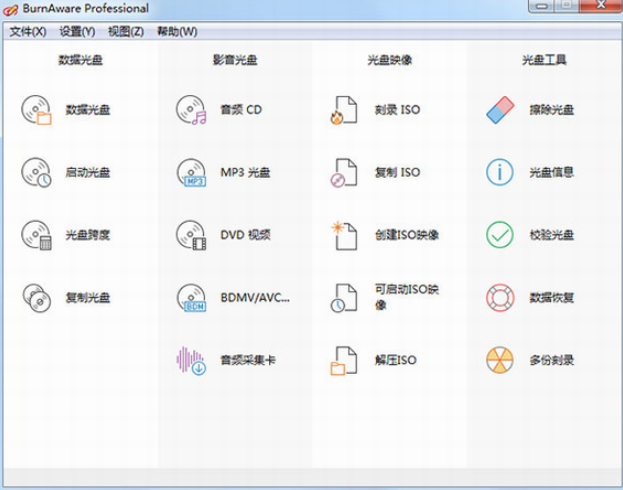Screen dimensions: 623x490
Task: Launch the 刻录 ISO burn tool
Action: tap(344, 110)
